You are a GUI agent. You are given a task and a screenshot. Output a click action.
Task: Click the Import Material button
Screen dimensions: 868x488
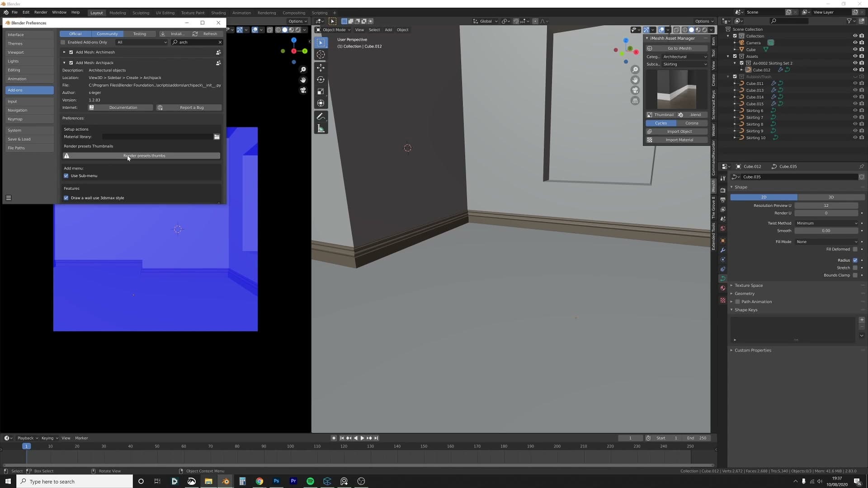pyautogui.click(x=676, y=140)
